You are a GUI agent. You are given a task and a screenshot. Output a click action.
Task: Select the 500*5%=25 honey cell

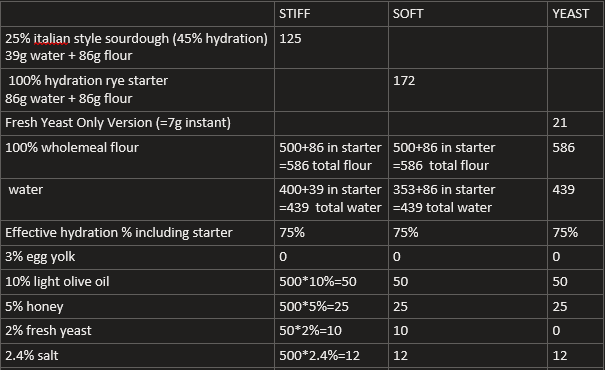coord(331,306)
